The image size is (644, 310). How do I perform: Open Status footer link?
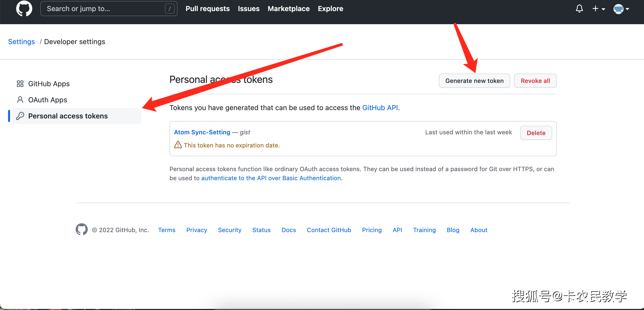click(x=261, y=230)
